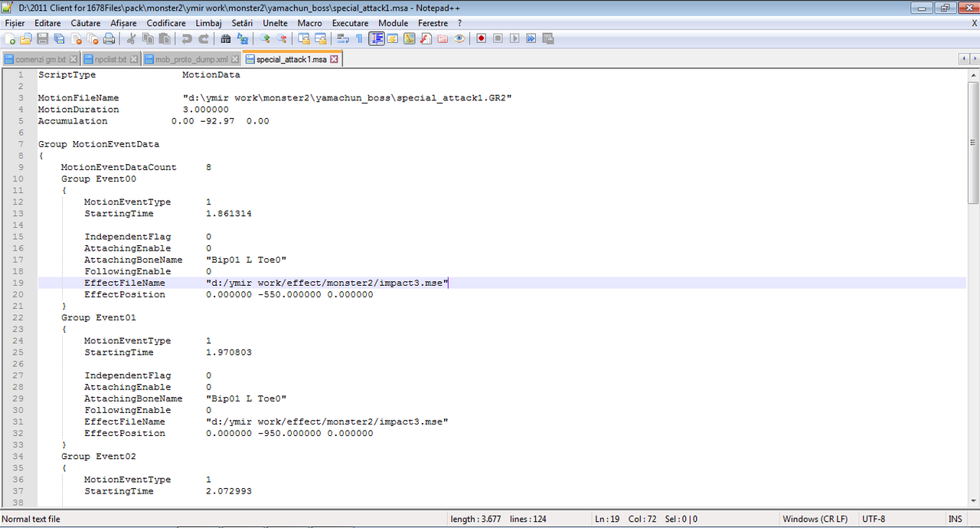Zoom in using the magnifier plus icon

coord(264,38)
